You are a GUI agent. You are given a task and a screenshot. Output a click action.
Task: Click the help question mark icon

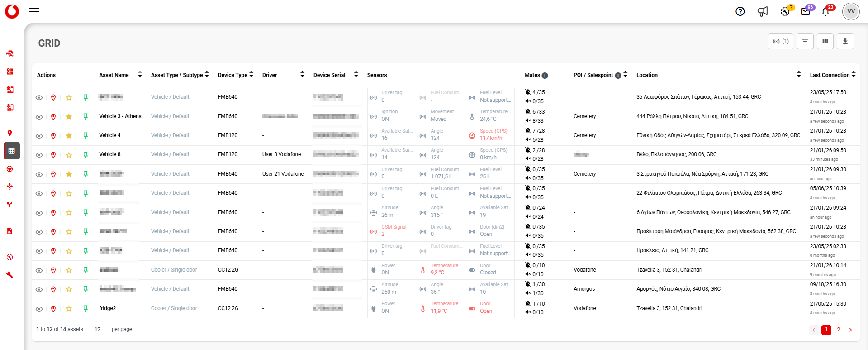pos(740,12)
